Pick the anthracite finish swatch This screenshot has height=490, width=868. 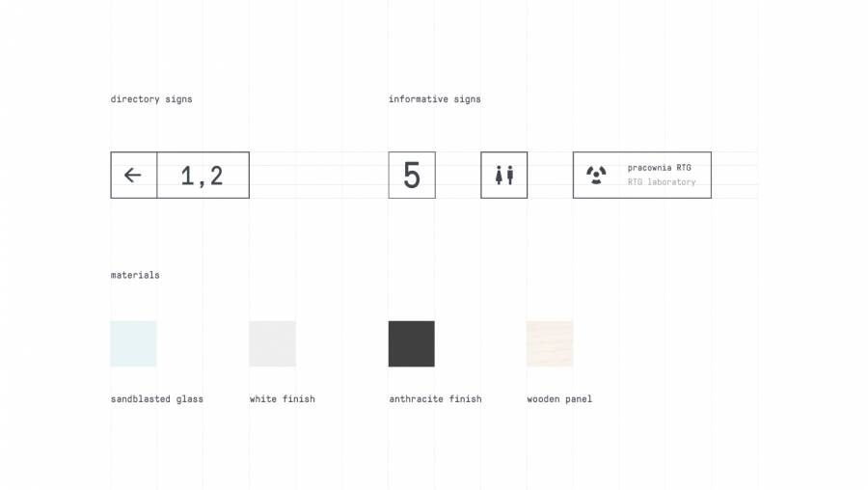point(412,343)
